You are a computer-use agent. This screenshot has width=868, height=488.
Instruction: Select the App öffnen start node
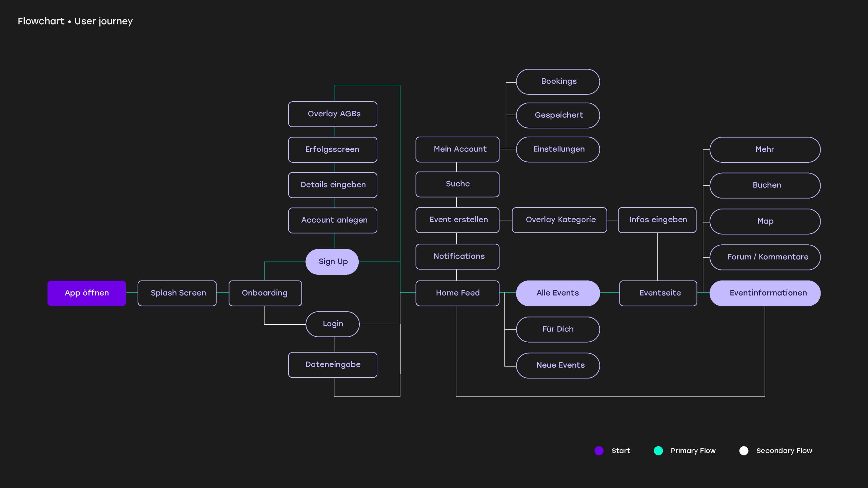pos(86,293)
